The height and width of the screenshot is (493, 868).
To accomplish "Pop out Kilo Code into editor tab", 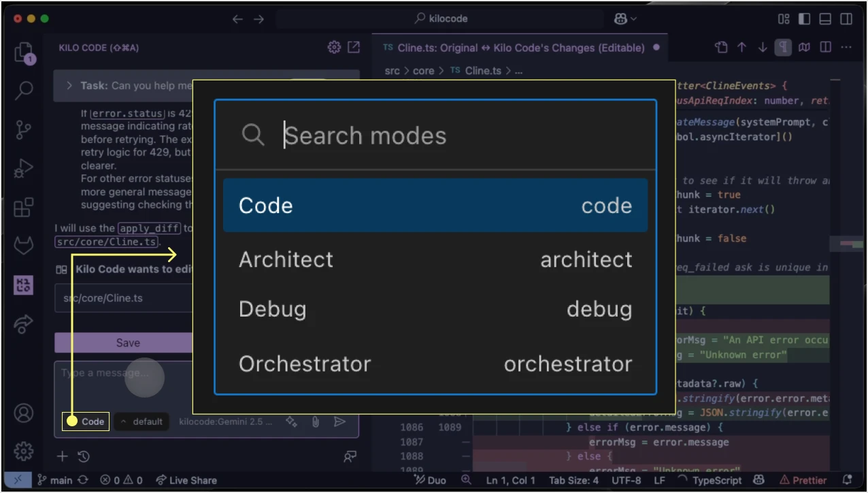I will click(354, 48).
